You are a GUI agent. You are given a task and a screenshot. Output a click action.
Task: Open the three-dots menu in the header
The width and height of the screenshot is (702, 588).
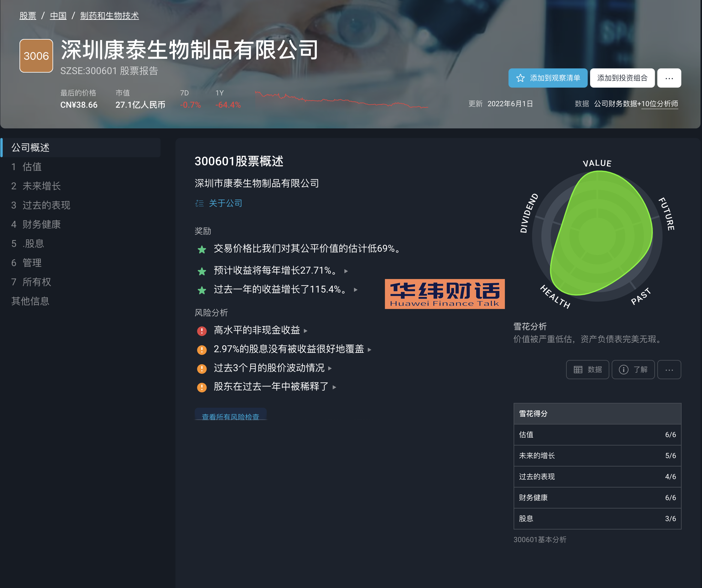click(x=669, y=78)
